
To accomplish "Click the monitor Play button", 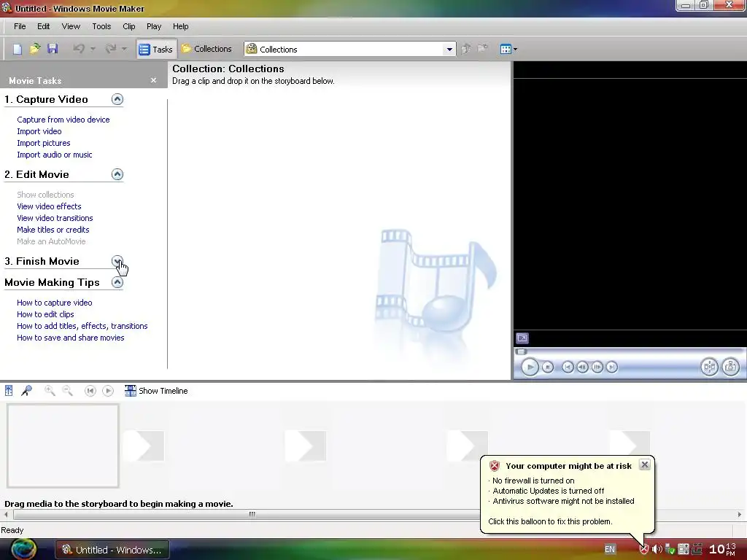I will pyautogui.click(x=530, y=367).
